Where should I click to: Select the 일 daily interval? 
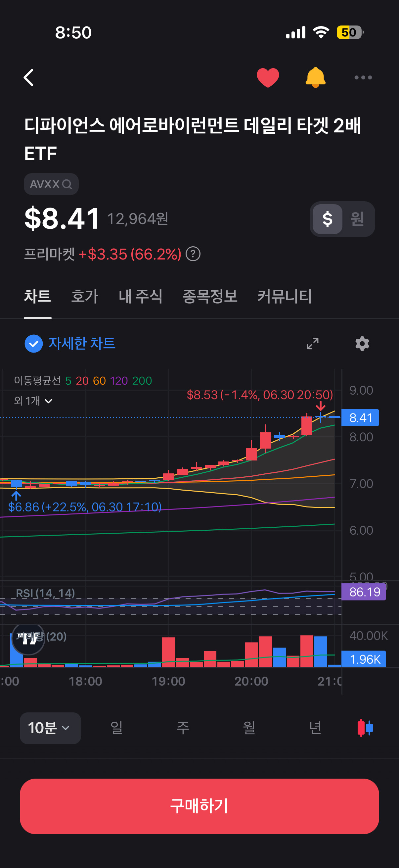(x=116, y=728)
